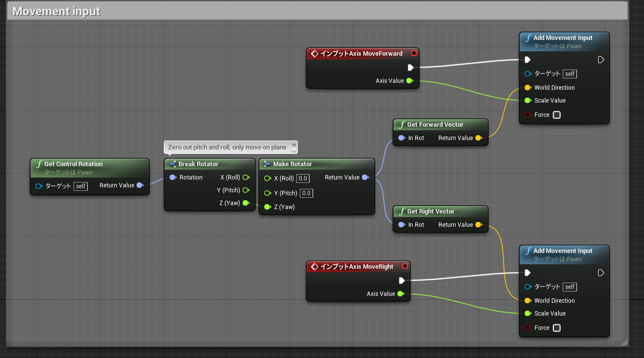Image resolution: width=644 pixels, height=358 pixels.
Task: Click Make Rotator Z (Yaw) input pin
Action: [268, 207]
